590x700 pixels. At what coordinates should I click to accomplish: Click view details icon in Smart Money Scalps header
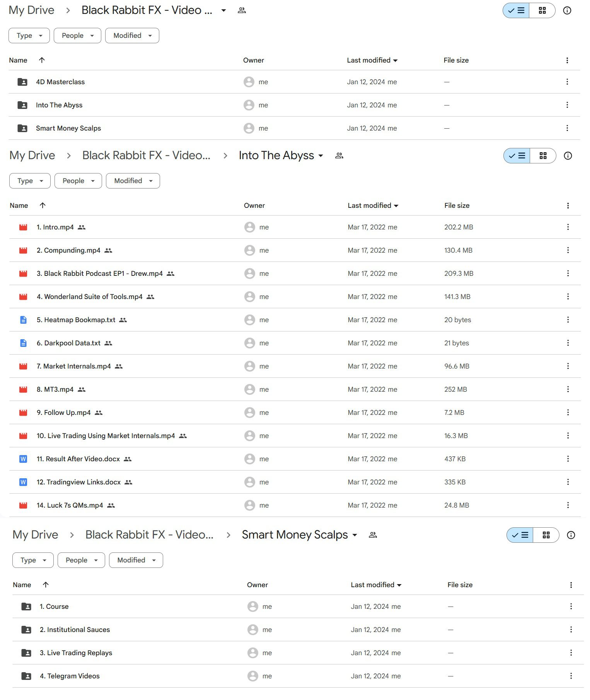coord(571,535)
